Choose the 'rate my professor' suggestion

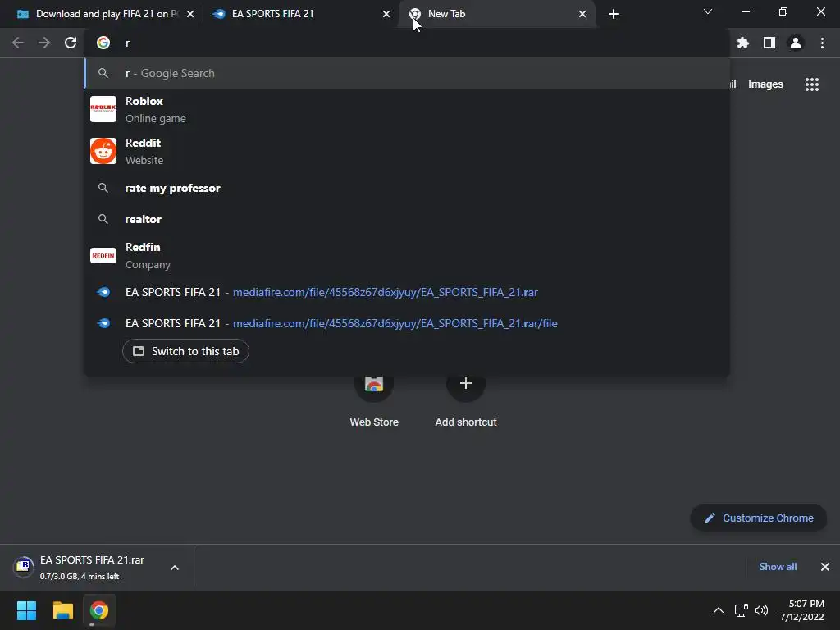point(407,188)
